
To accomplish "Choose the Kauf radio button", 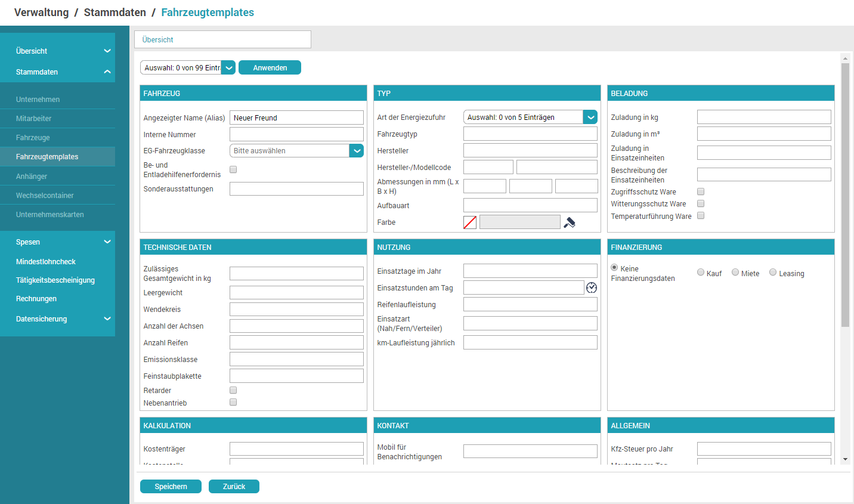I will tap(701, 273).
